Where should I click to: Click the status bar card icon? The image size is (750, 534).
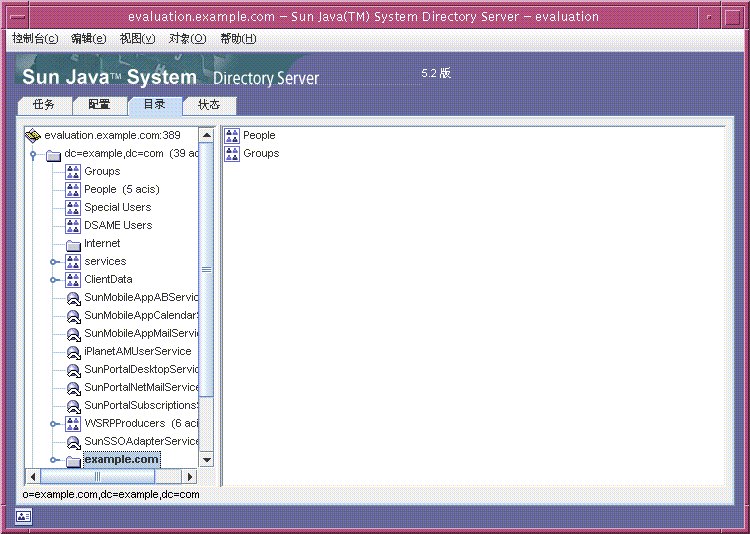click(x=23, y=516)
